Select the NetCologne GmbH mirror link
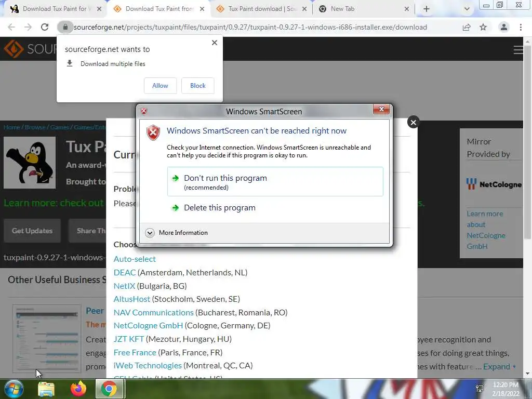Screen dimensions: 532x399 [x=148, y=326]
